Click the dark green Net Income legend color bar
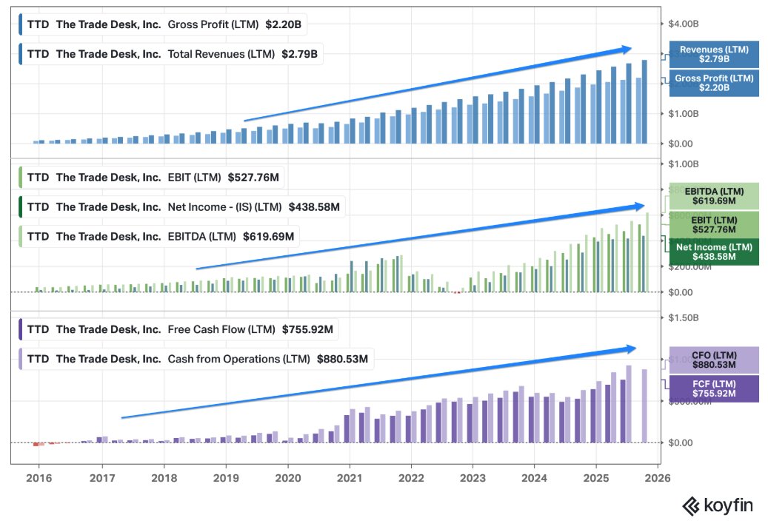 (20, 207)
